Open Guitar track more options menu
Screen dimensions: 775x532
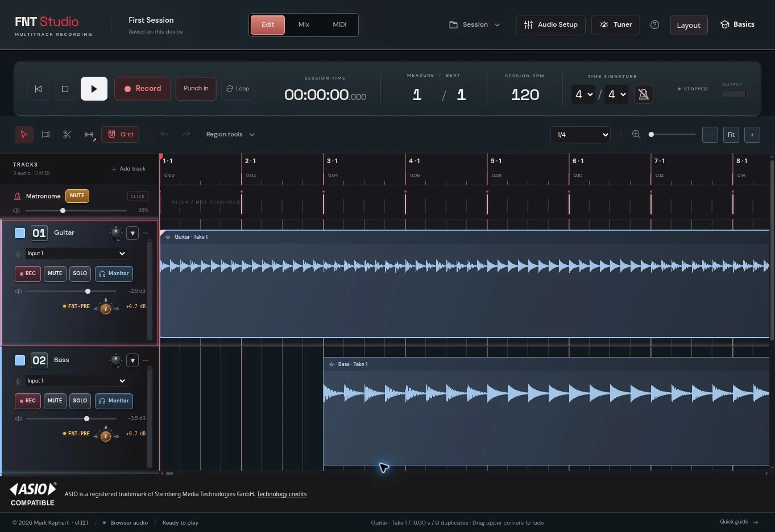pos(146,233)
